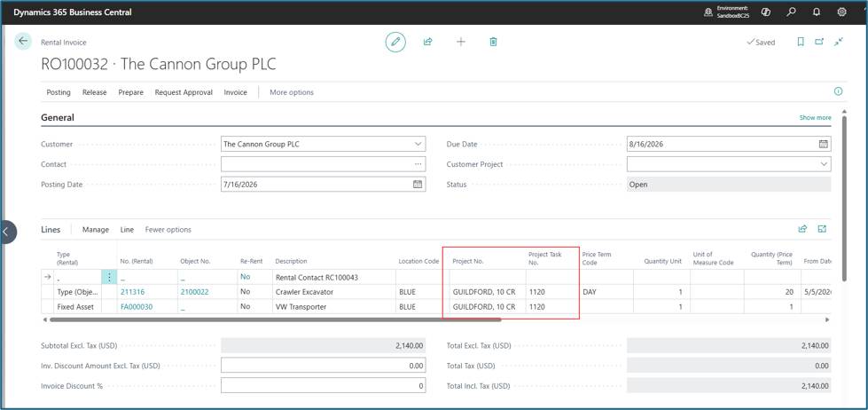Click the Status field showing Open

coord(729,185)
